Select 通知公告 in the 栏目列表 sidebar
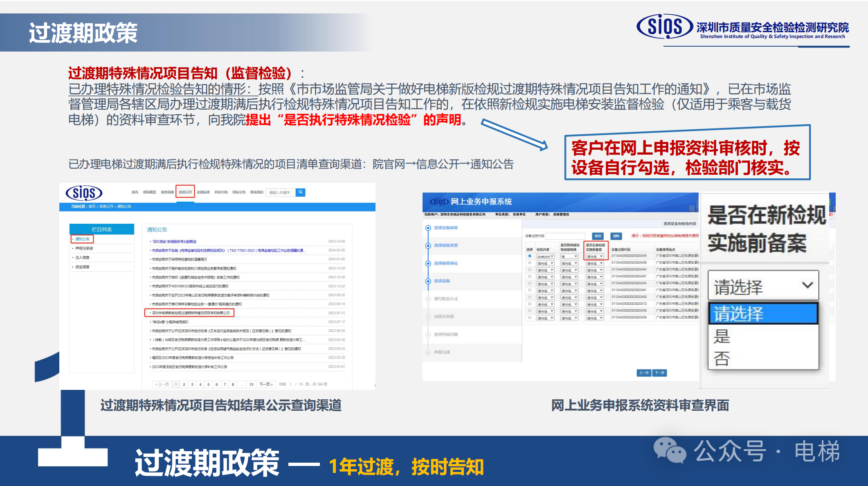 [x=82, y=239]
